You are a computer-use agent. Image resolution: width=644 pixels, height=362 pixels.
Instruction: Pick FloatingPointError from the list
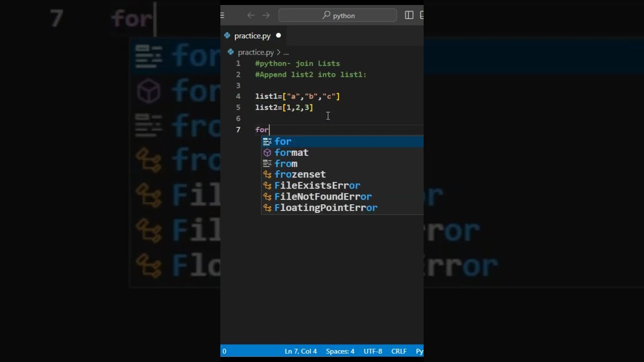[342, 208]
